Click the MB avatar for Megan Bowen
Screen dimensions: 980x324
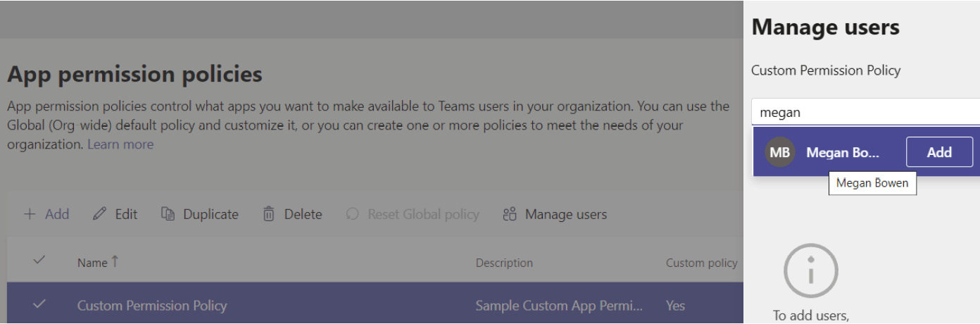click(780, 152)
